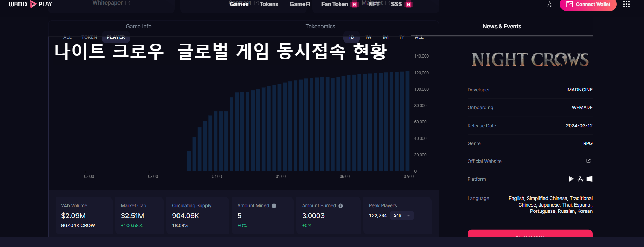Select the ALL chart filter beside TOKEN
The image size is (644, 247).
tap(67, 37)
